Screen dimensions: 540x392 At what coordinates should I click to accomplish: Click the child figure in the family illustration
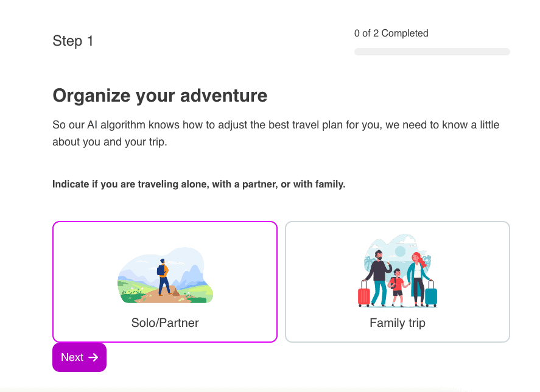coord(396,283)
